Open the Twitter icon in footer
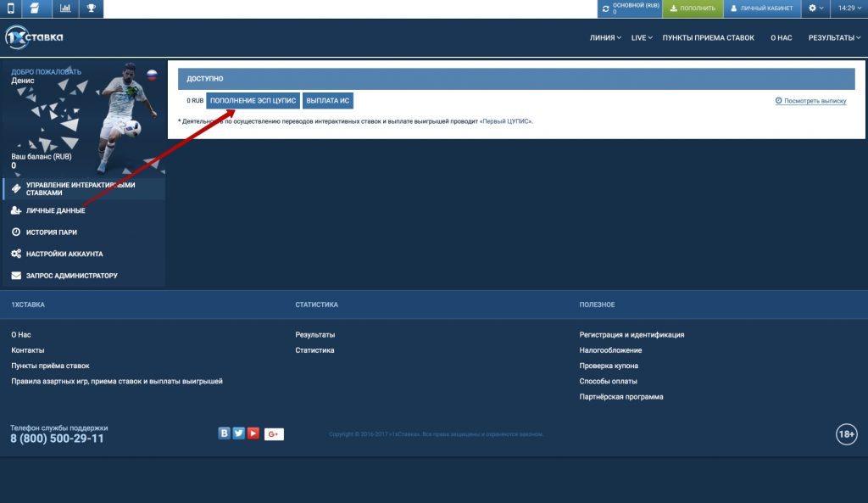The image size is (868, 503). (x=239, y=433)
